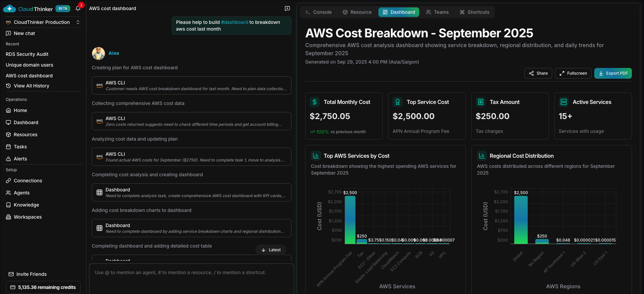Click APN Annual Program Fee bar in services chart
Image resolution: width=644 pixels, height=294 pixels.
click(350, 220)
